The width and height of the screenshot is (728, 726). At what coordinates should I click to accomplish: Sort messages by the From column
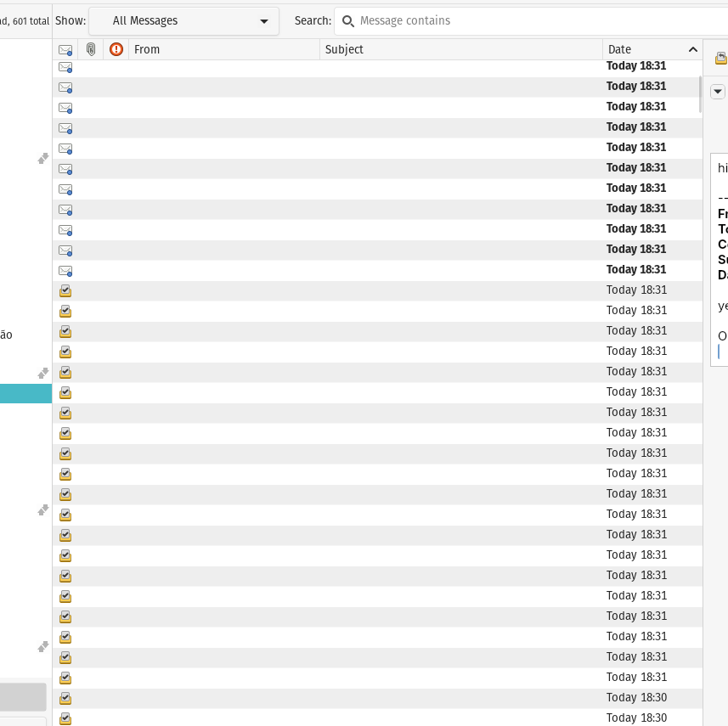click(223, 49)
